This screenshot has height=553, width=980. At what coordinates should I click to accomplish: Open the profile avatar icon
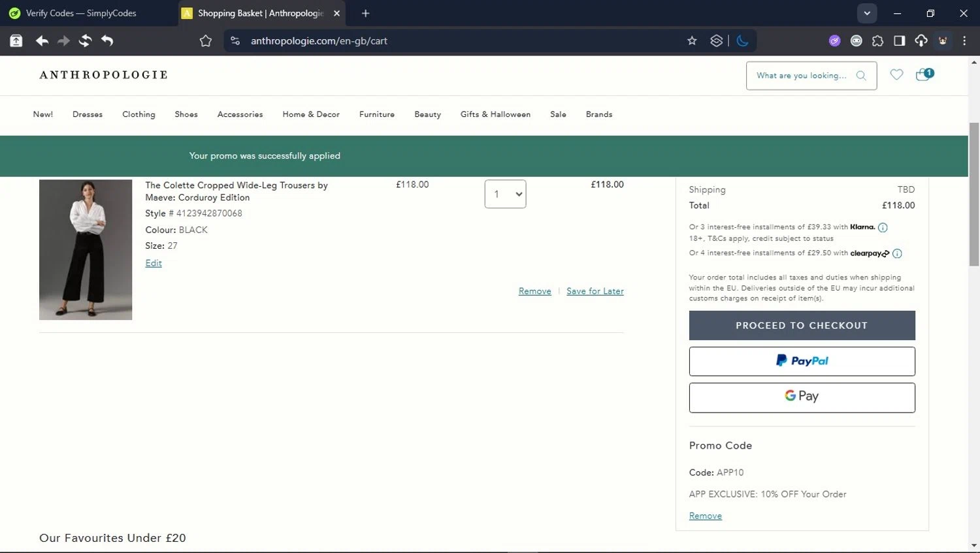coord(943,41)
